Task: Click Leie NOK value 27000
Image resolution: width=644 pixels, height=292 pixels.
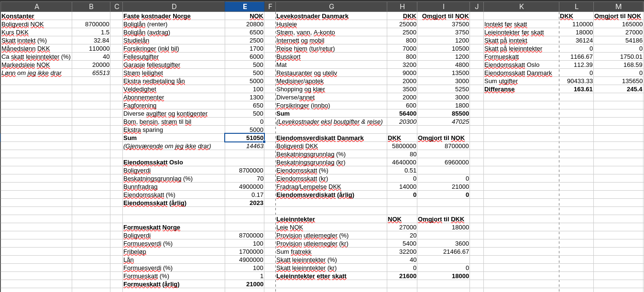Action: 402,227
